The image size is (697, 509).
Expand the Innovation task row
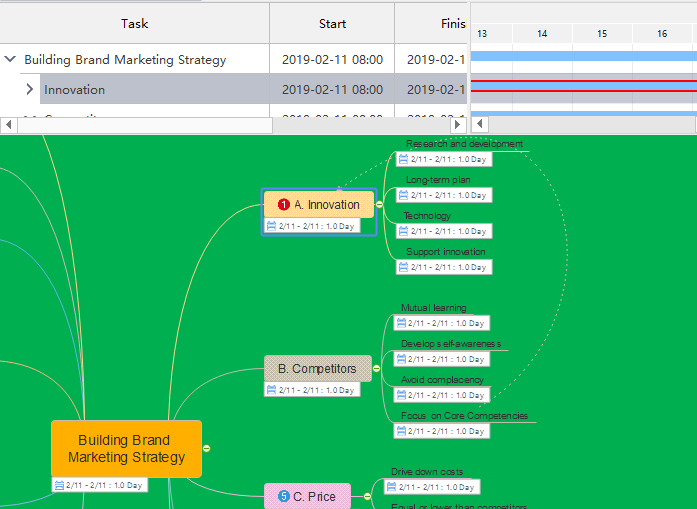pos(29,90)
